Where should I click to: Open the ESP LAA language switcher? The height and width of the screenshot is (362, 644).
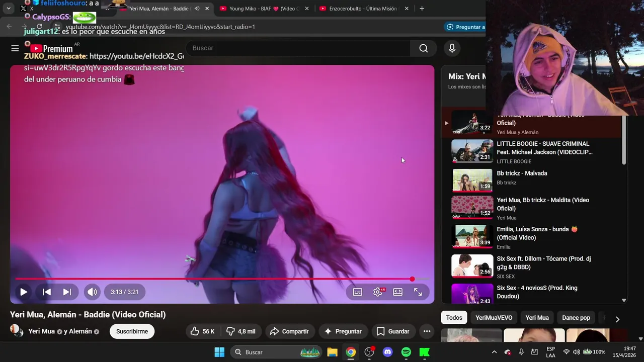point(551,352)
